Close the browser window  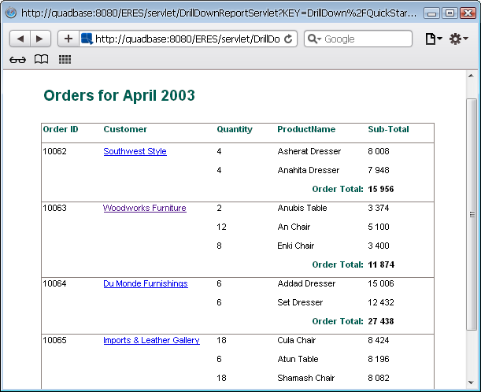pos(468,13)
